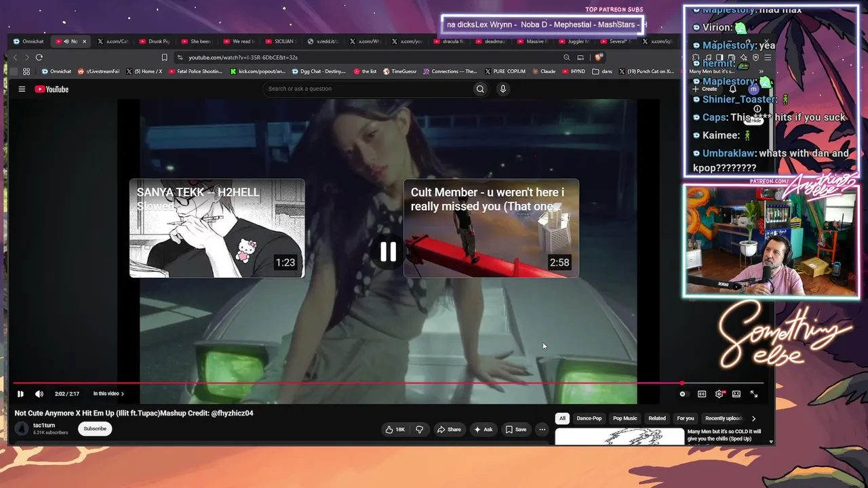Screen dimensions: 868x488
Task: Save the video to a playlist
Action: (x=516, y=429)
